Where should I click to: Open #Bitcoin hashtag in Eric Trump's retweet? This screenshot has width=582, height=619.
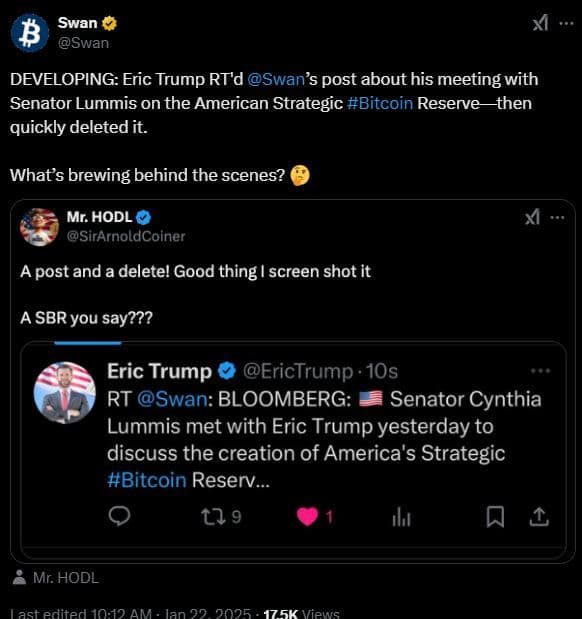click(146, 480)
